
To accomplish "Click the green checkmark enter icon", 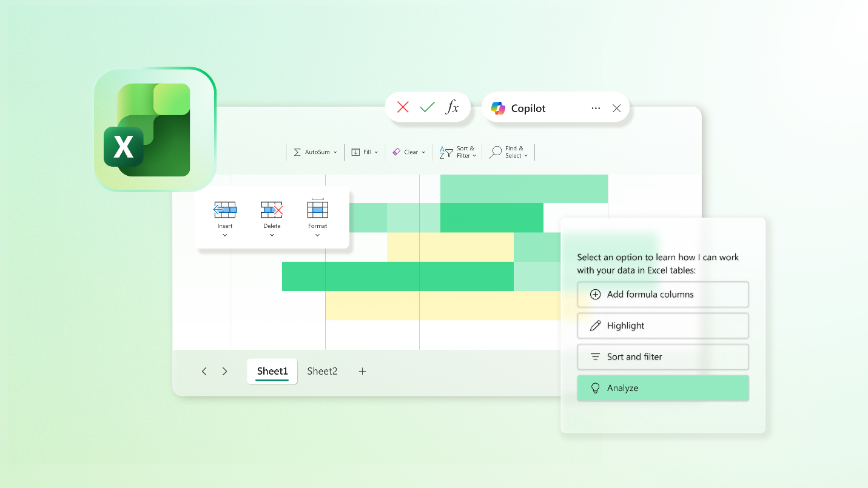I will [x=427, y=107].
